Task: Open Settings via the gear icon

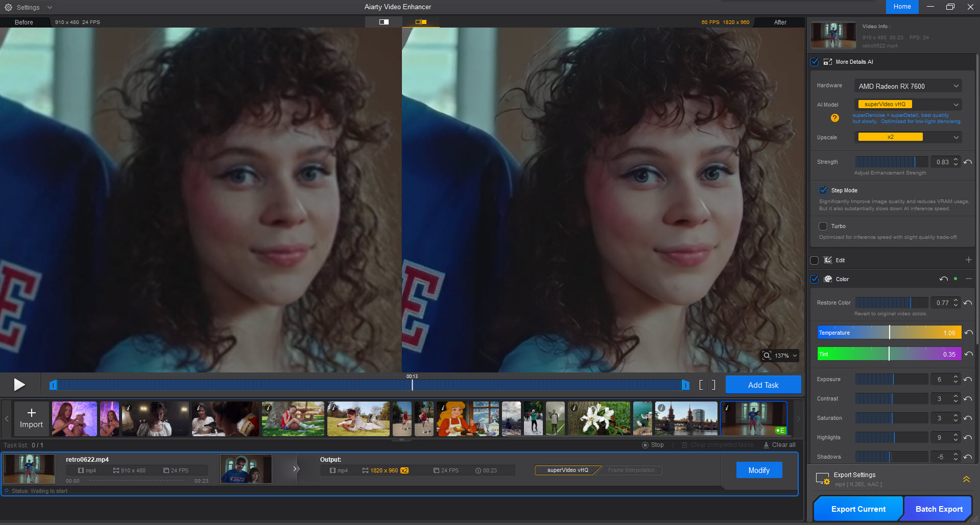Action: (8, 7)
